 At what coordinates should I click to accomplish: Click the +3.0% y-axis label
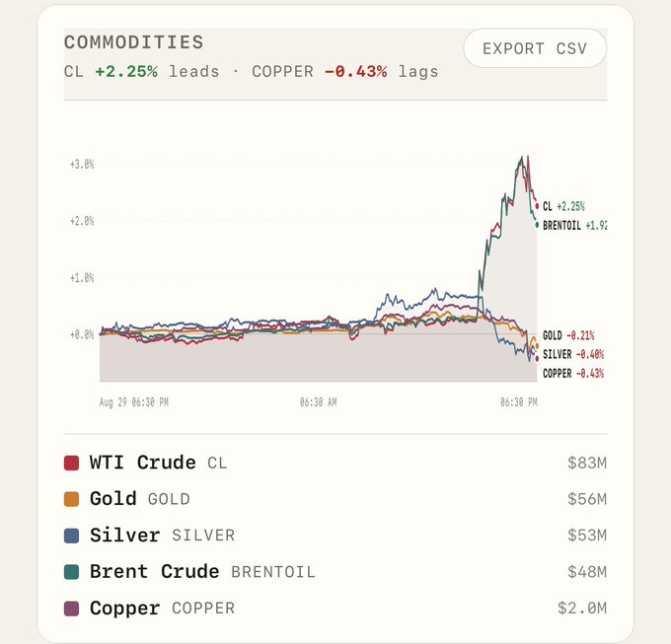click(82, 165)
